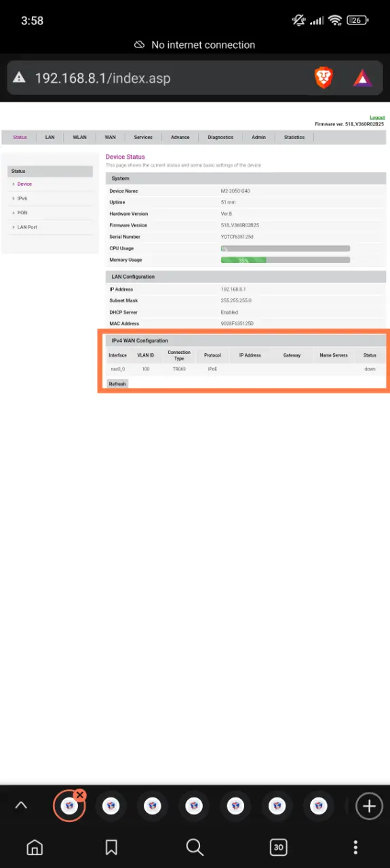Select IPv6 in the Status sidebar
Image resolution: width=390 pixels, height=868 pixels.
coord(22,198)
